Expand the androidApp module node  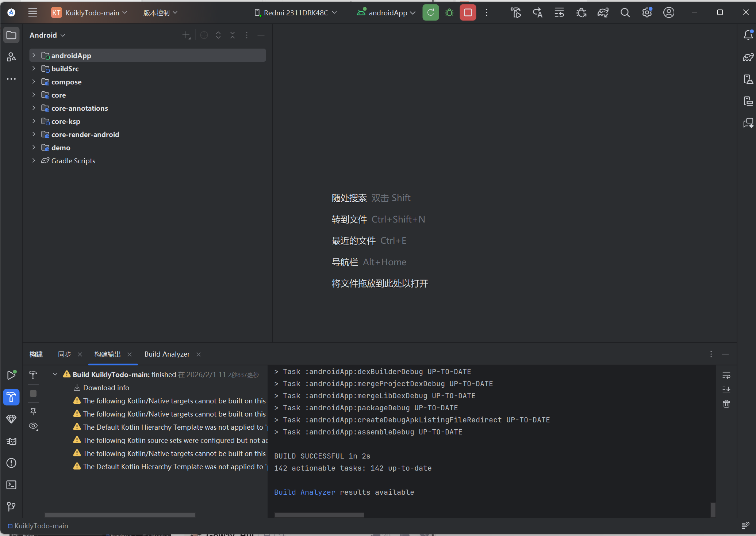[34, 56]
